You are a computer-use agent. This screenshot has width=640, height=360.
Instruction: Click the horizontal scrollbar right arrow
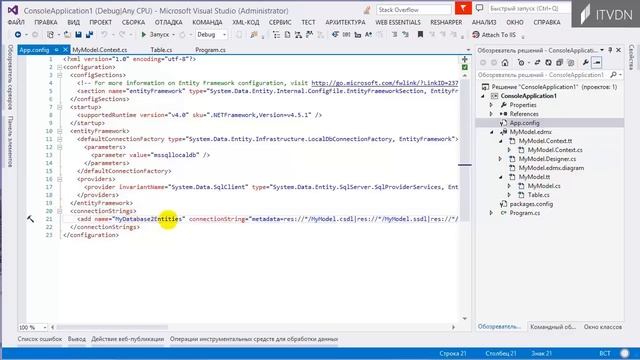point(453,327)
